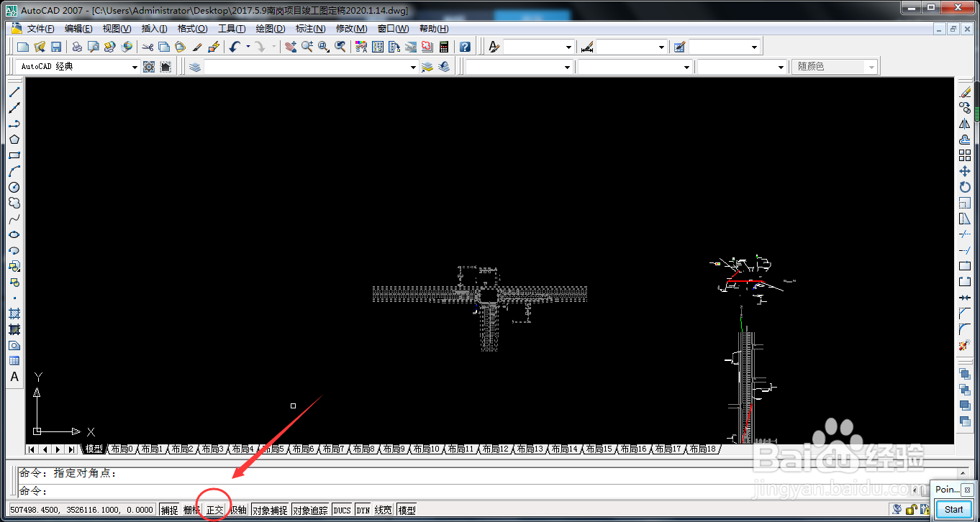Open the 文件(F) menu

tap(40, 29)
